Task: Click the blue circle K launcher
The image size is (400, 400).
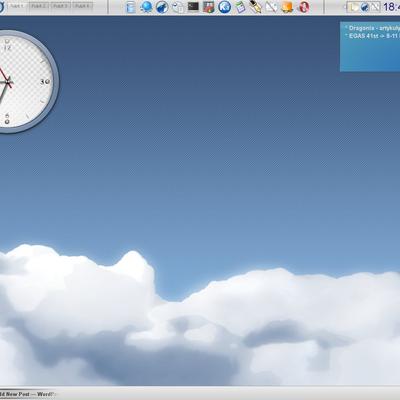Action: [x=225, y=7]
